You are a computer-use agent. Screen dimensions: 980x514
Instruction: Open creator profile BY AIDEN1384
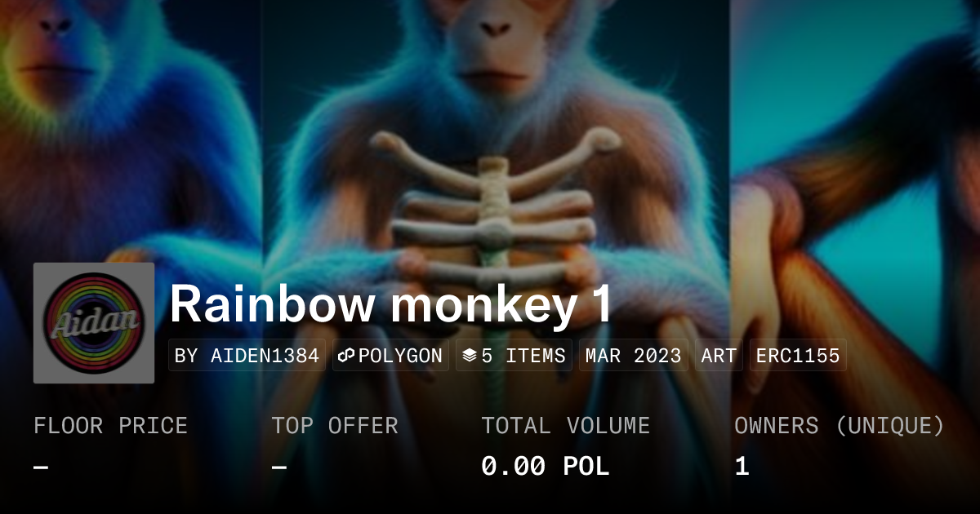click(247, 356)
